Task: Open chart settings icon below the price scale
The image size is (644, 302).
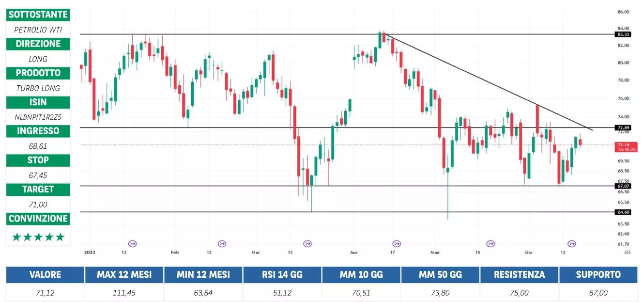Action: click(x=627, y=253)
